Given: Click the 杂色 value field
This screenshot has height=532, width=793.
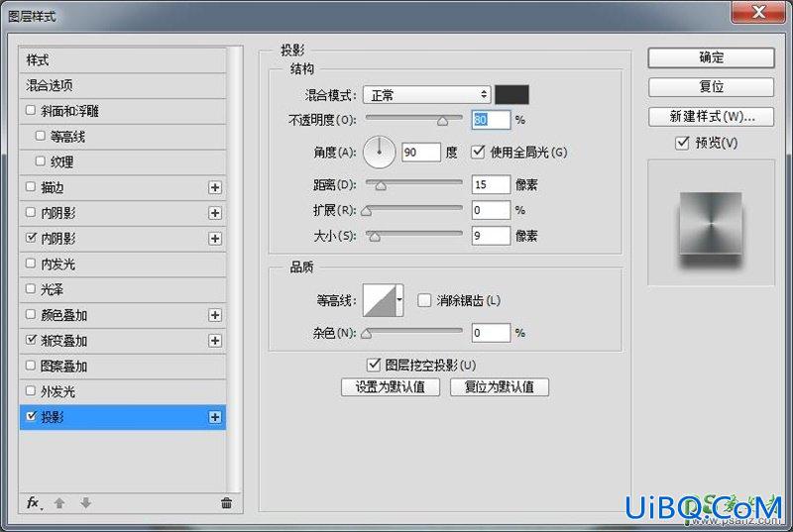Looking at the screenshot, I should (491, 333).
